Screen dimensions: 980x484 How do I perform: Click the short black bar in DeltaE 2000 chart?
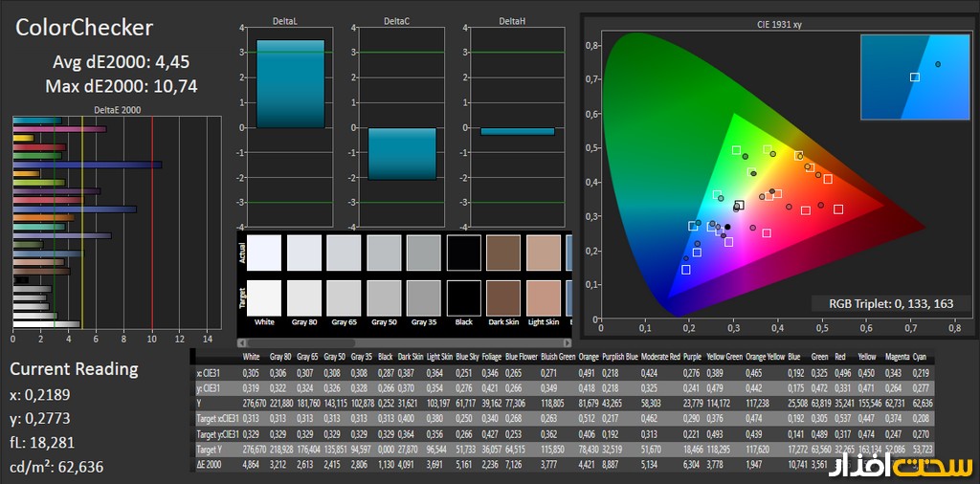[x=21, y=280]
